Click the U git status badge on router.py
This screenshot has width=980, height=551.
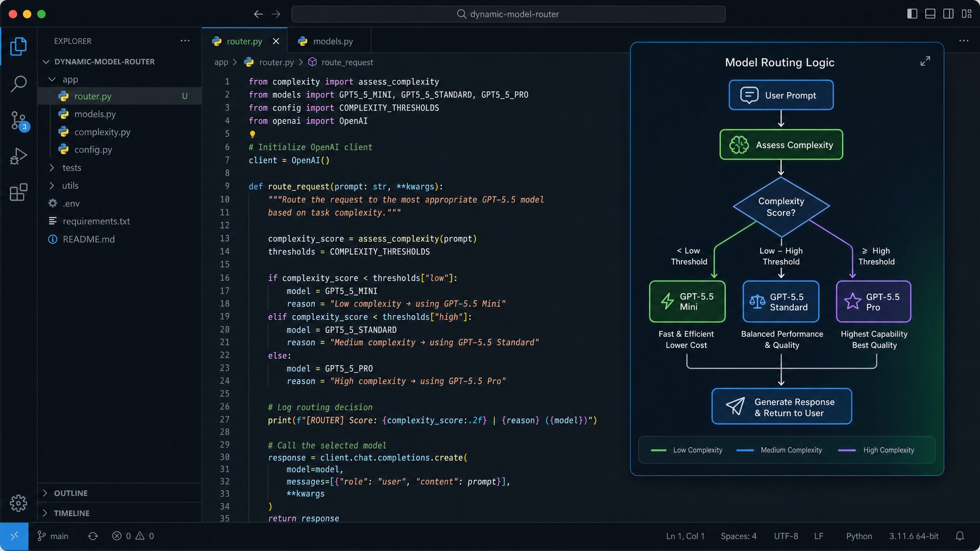click(185, 96)
